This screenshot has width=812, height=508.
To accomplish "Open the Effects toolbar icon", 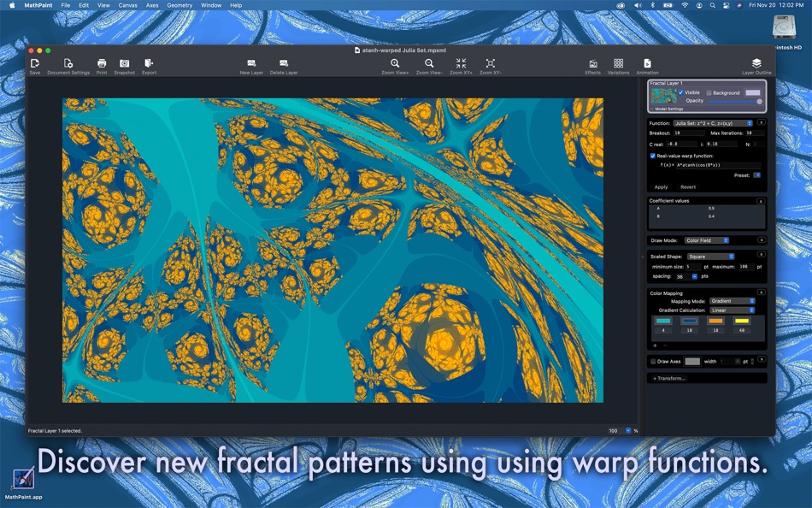I will point(593,63).
